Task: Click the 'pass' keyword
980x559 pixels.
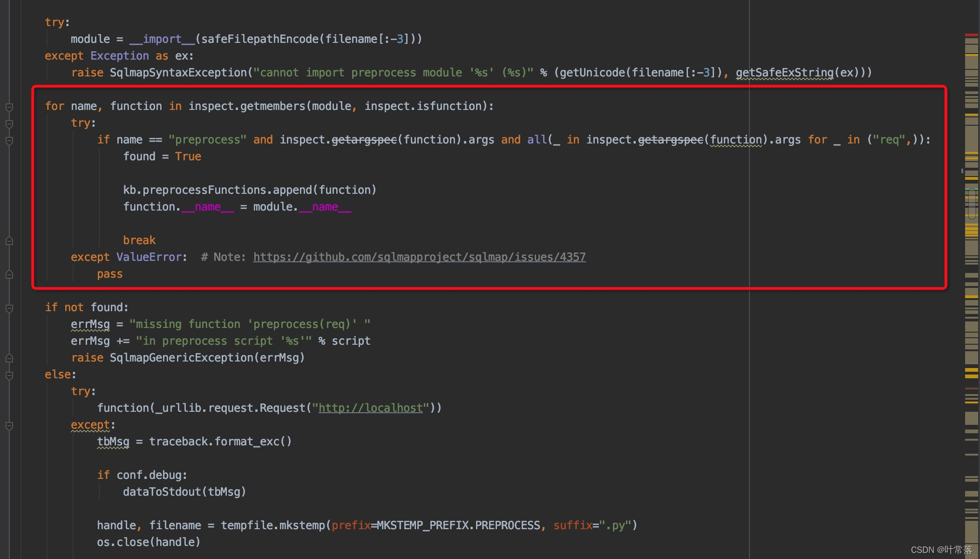Action: click(x=110, y=274)
